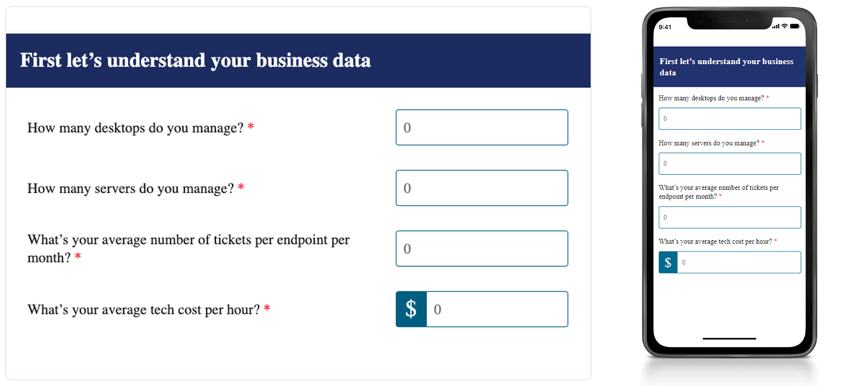Click the Wi-Fi icon in the phone status bar
Screen dimensions: 868x386
point(784,26)
